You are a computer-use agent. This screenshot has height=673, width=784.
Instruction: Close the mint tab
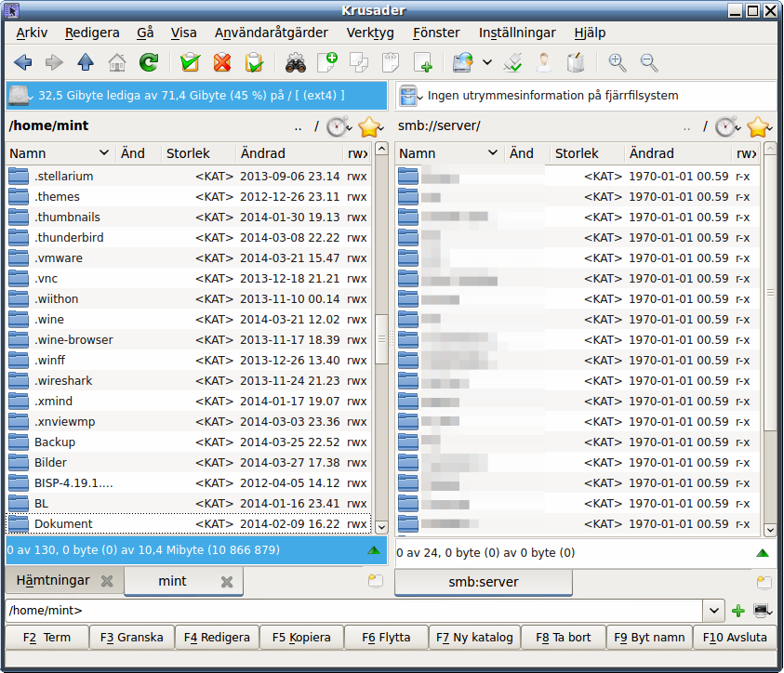click(x=227, y=582)
